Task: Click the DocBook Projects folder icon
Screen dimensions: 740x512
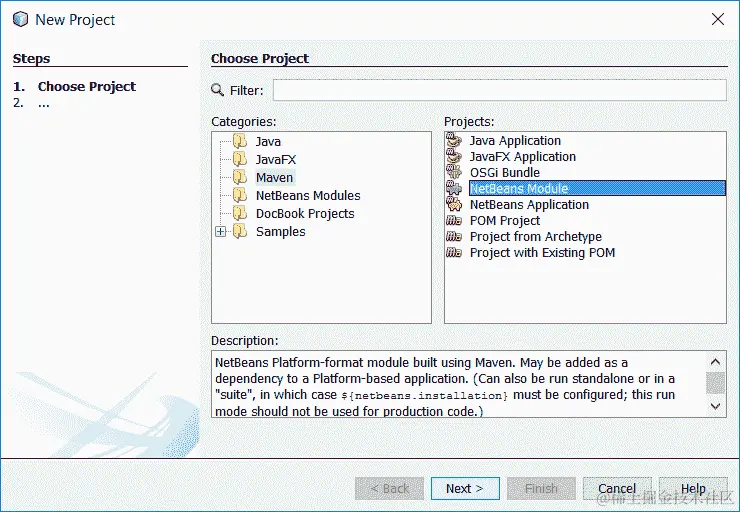Action: (x=240, y=213)
